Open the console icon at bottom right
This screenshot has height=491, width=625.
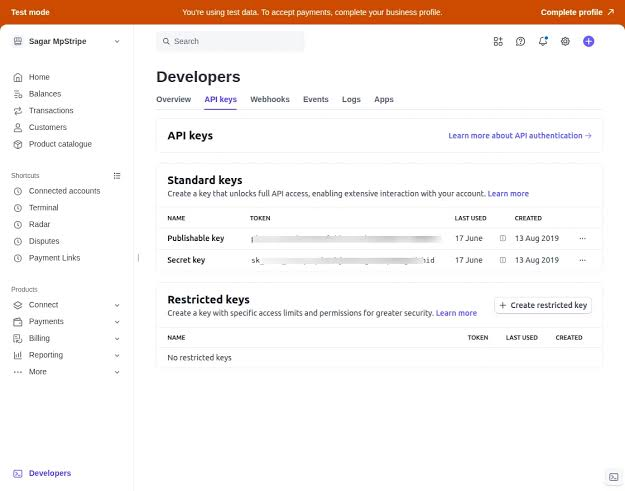(x=614, y=477)
